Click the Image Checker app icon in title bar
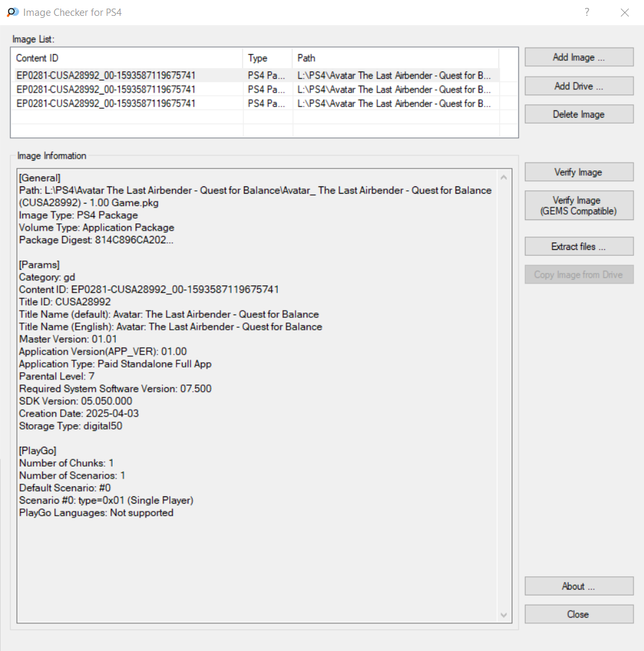This screenshot has height=651, width=644. 13,13
